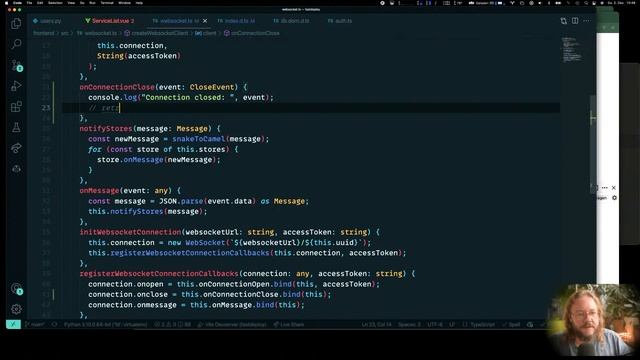Open the Testing flask view
Viewport: 640px width, 360px height.
pyautogui.click(x=16, y=127)
